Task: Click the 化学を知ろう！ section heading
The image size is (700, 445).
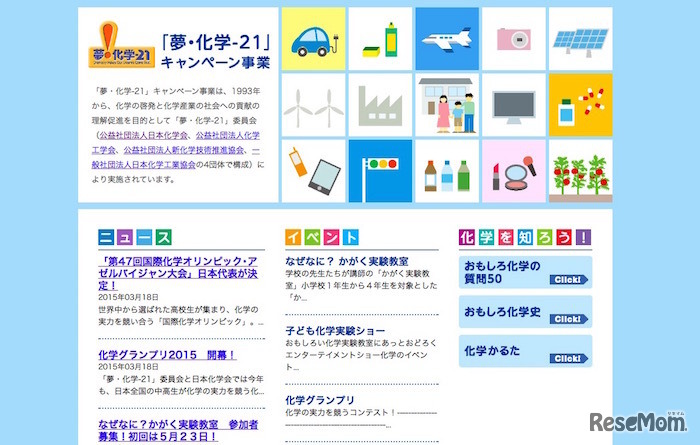Action: 525,237
